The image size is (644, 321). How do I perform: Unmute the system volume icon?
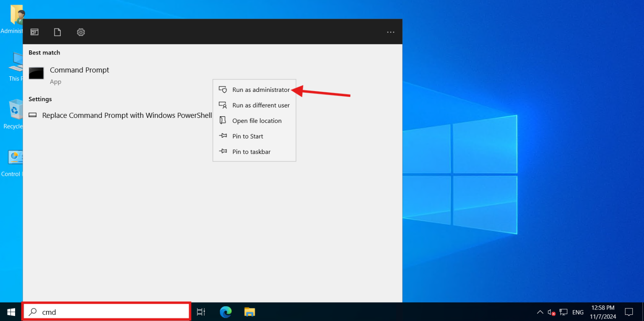coord(551,312)
